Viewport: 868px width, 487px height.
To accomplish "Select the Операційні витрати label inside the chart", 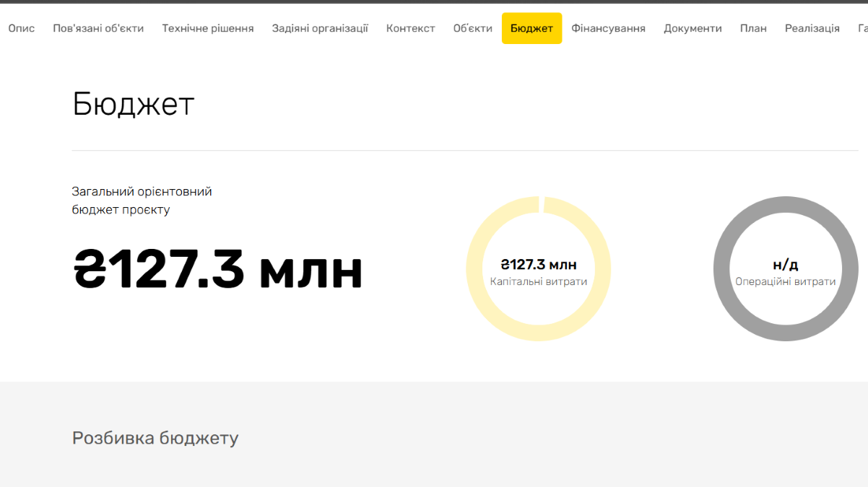I will click(x=785, y=282).
